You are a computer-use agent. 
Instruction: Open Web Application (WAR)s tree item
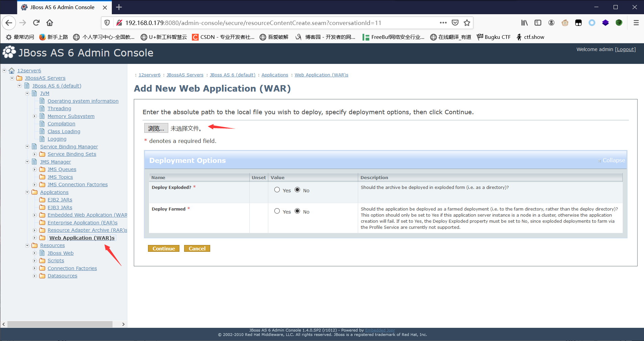[82, 238]
